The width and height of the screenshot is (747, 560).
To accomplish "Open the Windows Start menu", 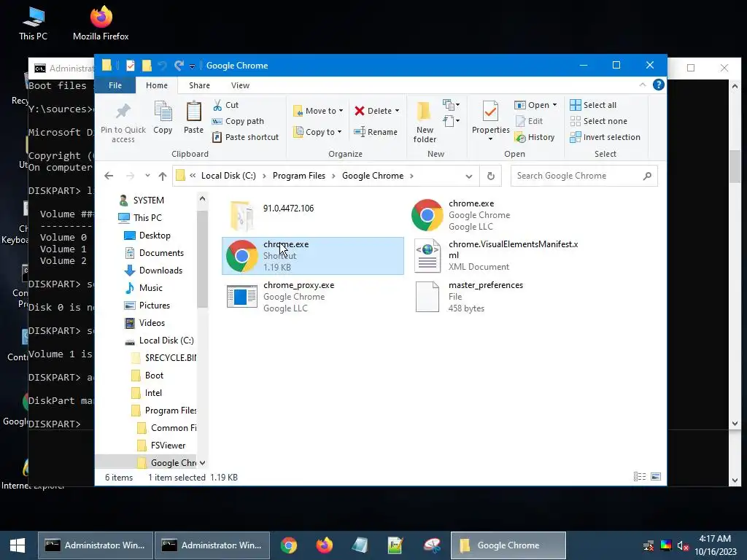I will pyautogui.click(x=18, y=545).
